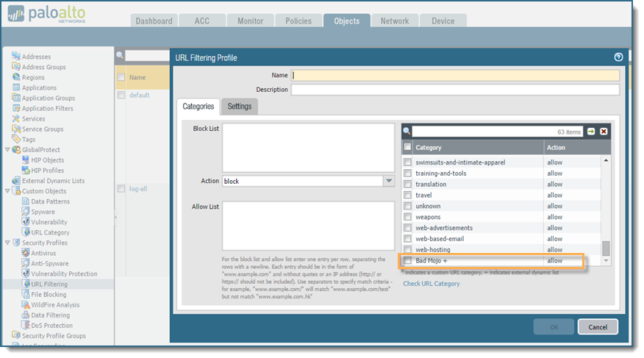Screen dimensions: 644x358
Task: Click the OK button
Action: [554, 327]
